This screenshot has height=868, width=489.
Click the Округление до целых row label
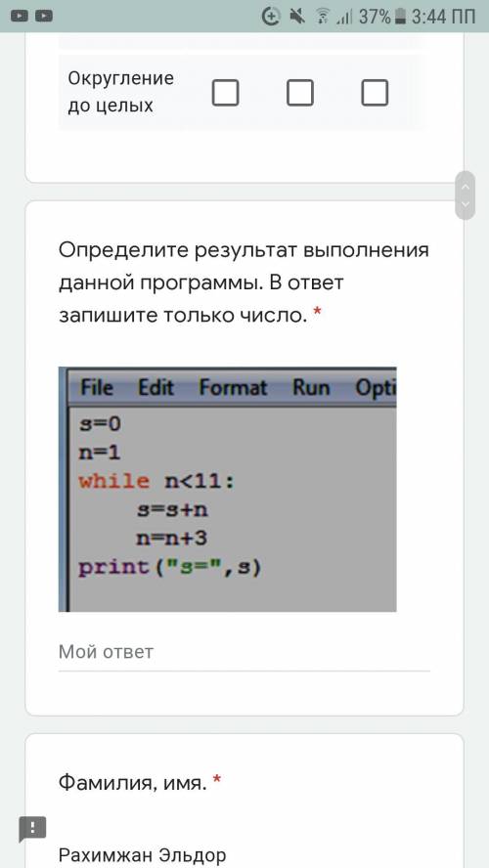[x=120, y=92]
